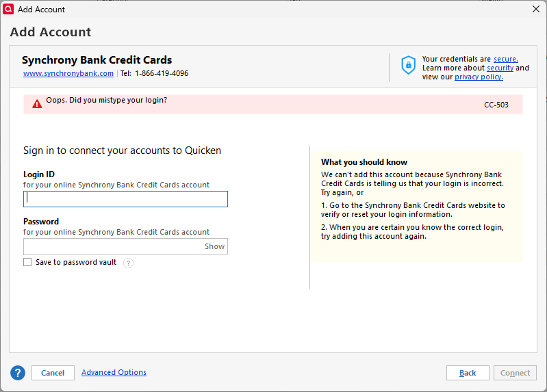Image resolution: width=547 pixels, height=392 pixels.
Task: Click the blue shield lock security icon
Action: tap(408, 65)
